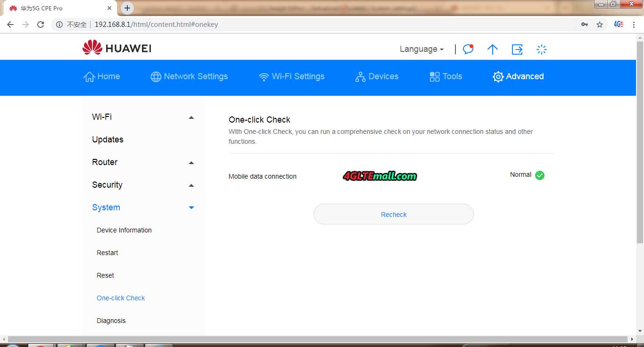Open a new browser tab
The image size is (644, 347).
[x=127, y=8]
